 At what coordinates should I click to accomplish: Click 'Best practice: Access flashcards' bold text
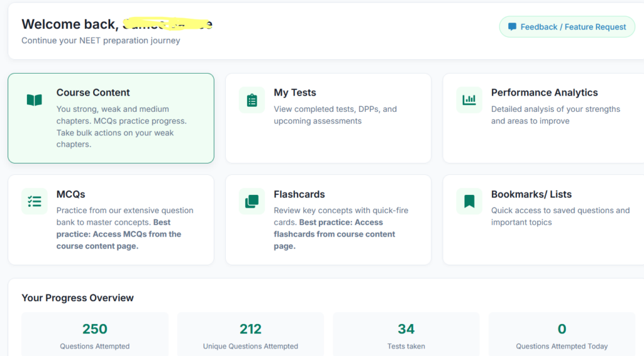pyautogui.click(x=335, y=234)
